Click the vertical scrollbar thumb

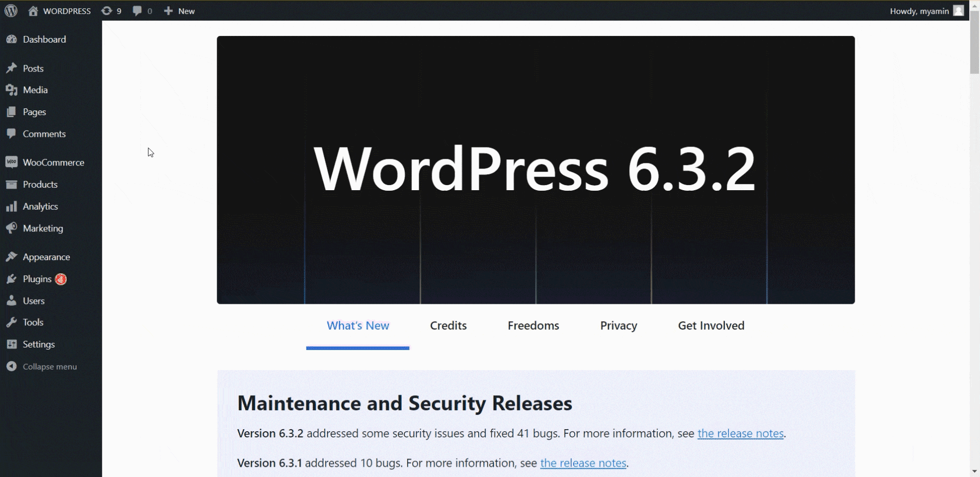[x=974, y=43]
